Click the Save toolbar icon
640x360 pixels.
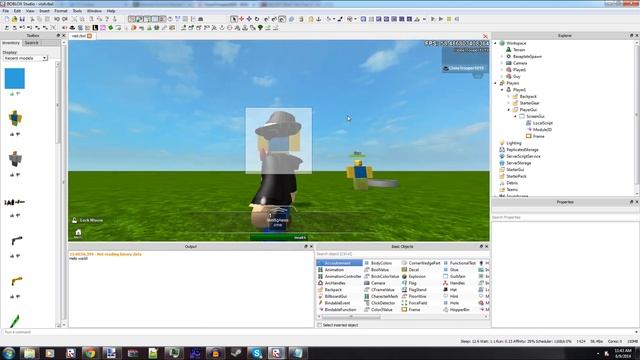[22, 19]
